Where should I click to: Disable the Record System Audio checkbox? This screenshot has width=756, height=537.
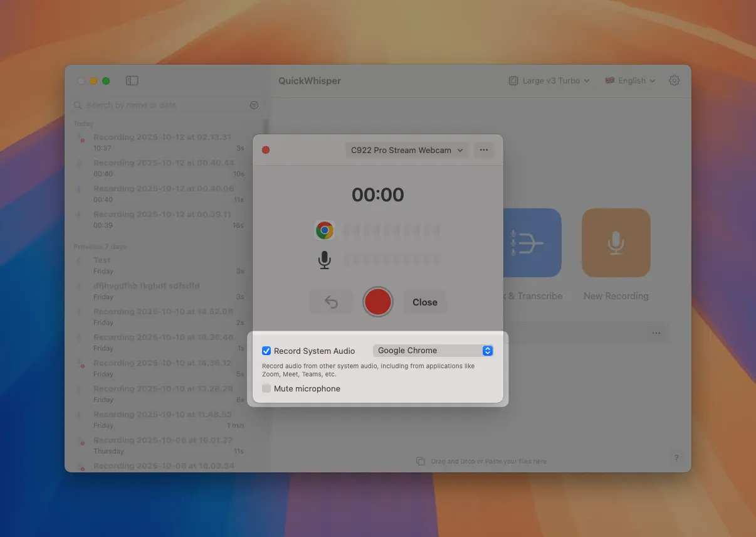(x=266, y=351)
